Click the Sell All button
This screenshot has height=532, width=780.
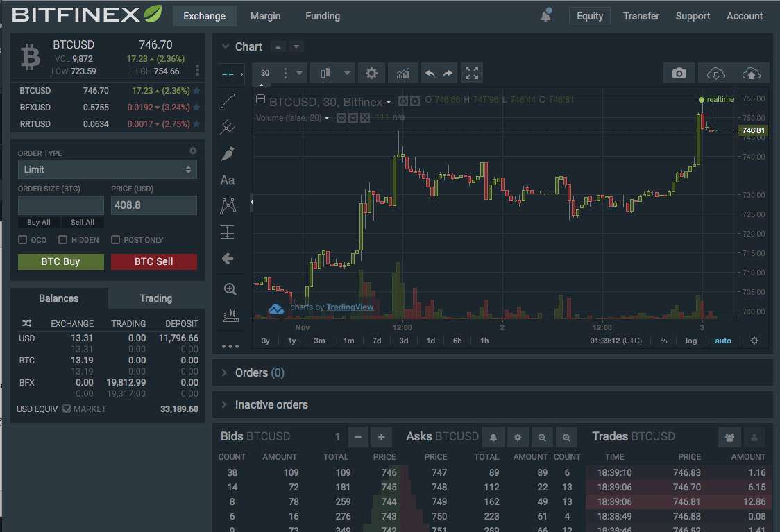[x=83, y=222]
